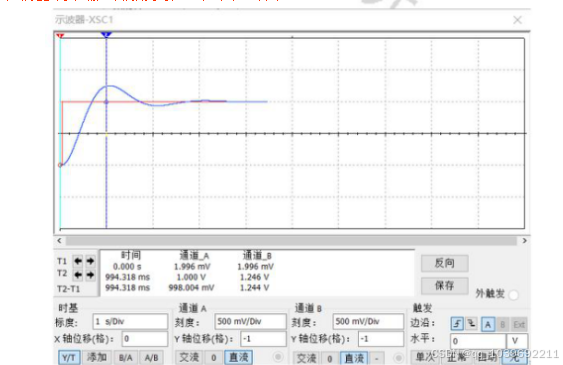This screenshot has width=563, height=365.
Task: Click T2 time value 994.318 ms
Action: 127,277
